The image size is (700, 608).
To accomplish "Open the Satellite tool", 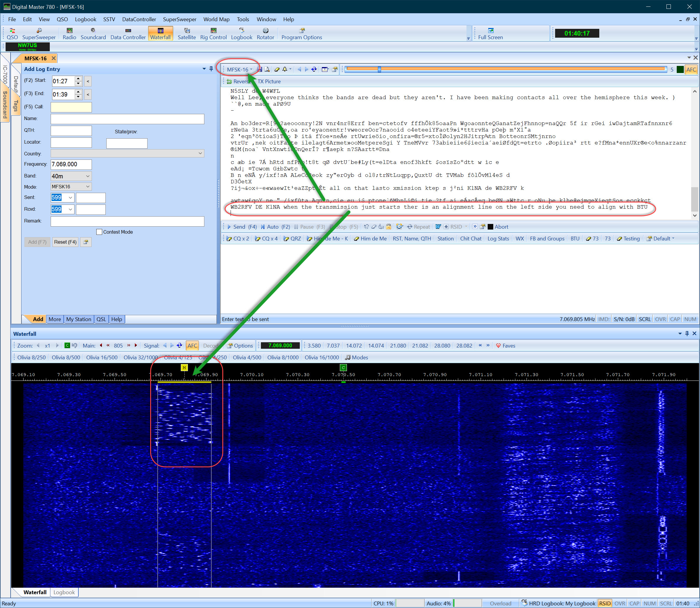I will [x=187, y=34].
